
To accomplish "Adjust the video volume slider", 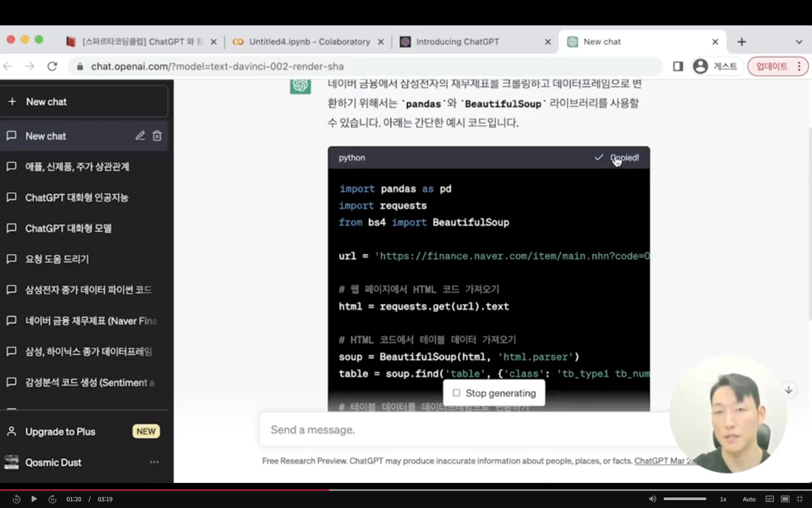I will [x=685, y=499].
